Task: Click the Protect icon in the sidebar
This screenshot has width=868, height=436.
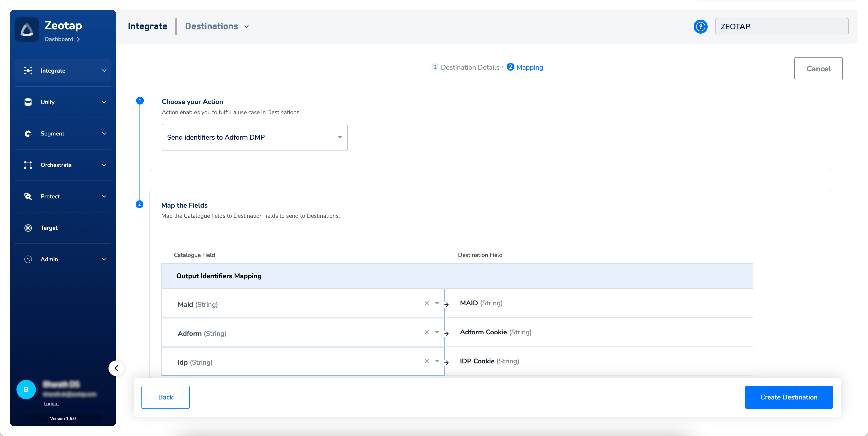Action: pyautogui.click(x=28, y=197)
